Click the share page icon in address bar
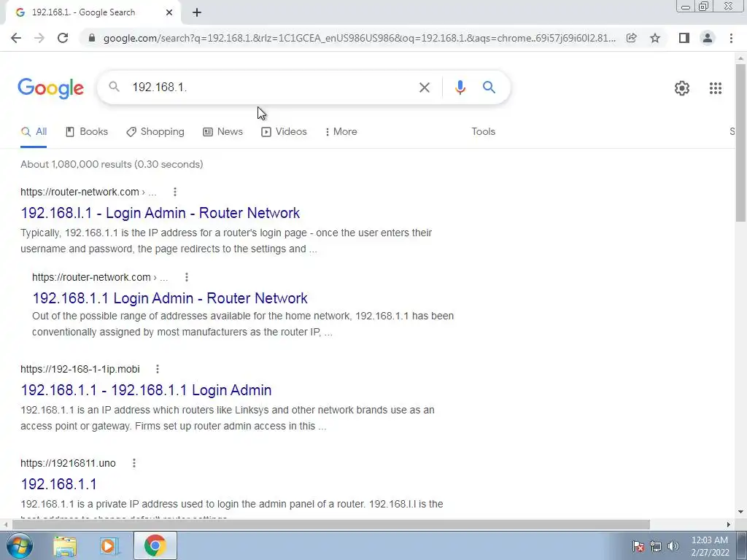 631,38
